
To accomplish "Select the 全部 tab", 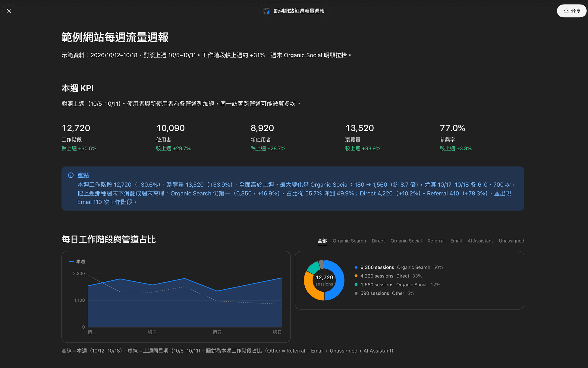I will click(x=322, y=241).
